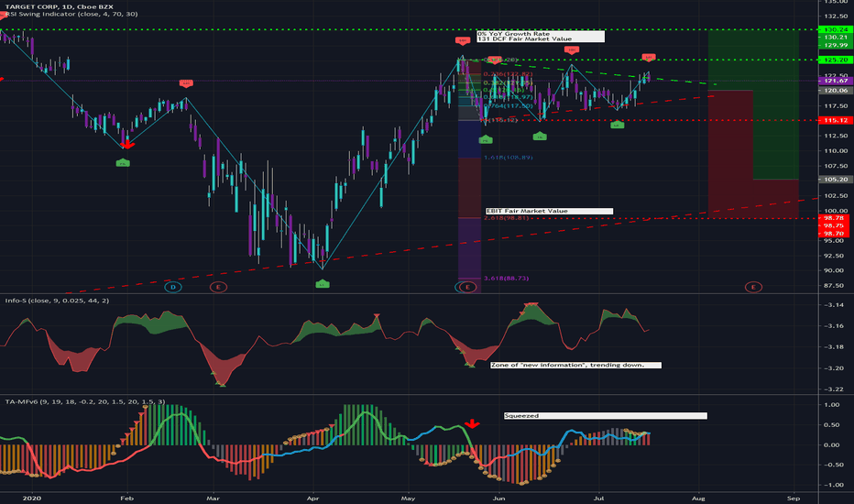Click the 0.236(122.82) Fibonacci level label
The width and height of the screenshot is (854, 504).
(509, 74)
